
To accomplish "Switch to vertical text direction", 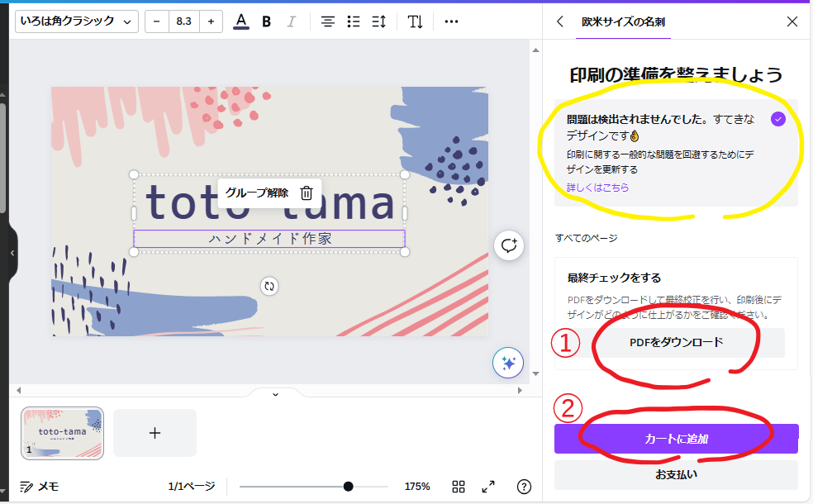I will 415,21.
